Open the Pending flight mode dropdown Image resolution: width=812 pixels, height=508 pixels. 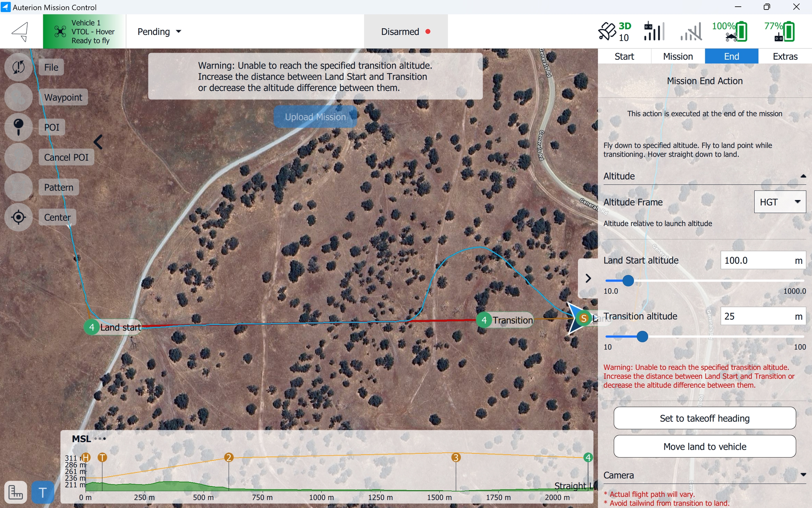tap(159, 31)
